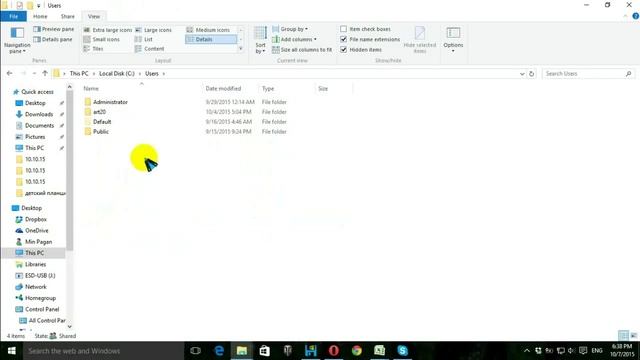Collapse the ribbon with the chevron

click(x=625, y=16)
